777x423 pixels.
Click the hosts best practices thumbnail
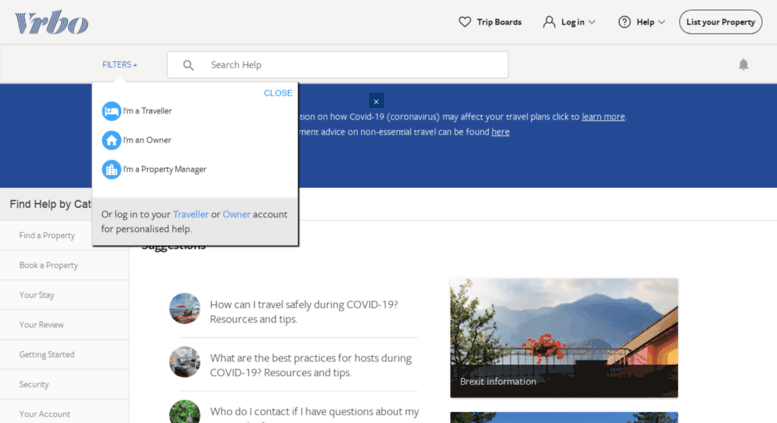[x=185, y=362]
